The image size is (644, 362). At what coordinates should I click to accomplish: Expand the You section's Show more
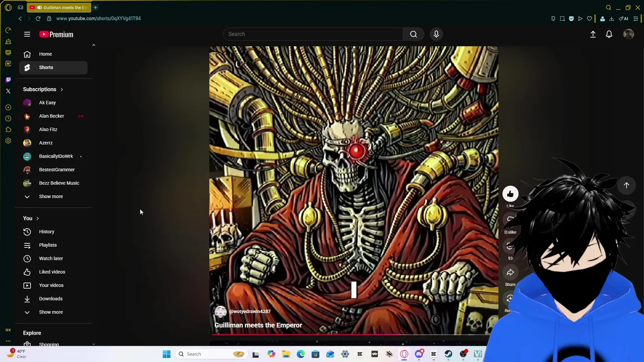point(53,312)
